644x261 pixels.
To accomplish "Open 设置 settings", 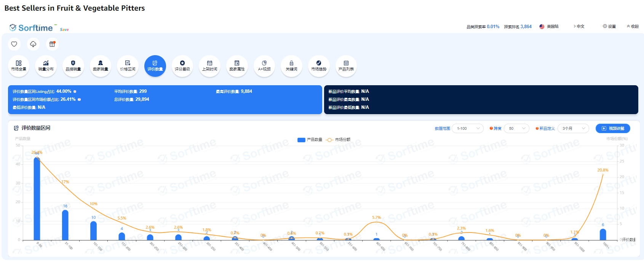I will (609, 26).
